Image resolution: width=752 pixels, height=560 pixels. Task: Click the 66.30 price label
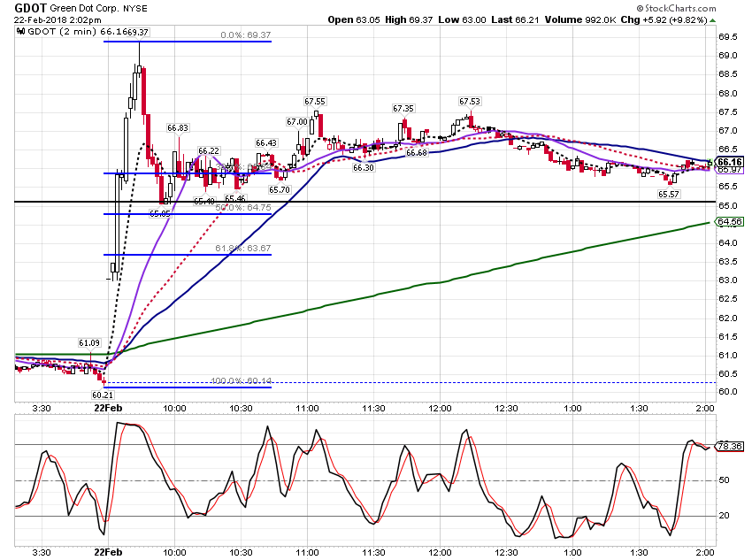tap(363, 167)
